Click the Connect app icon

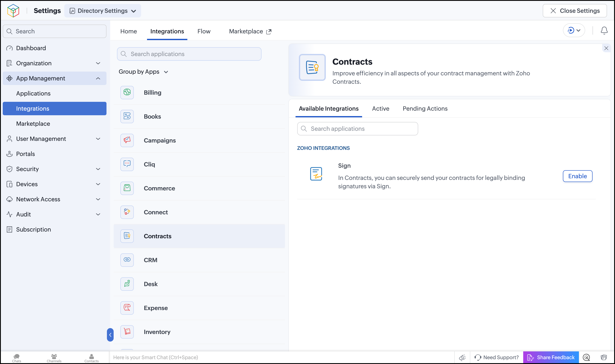[127, 212]
